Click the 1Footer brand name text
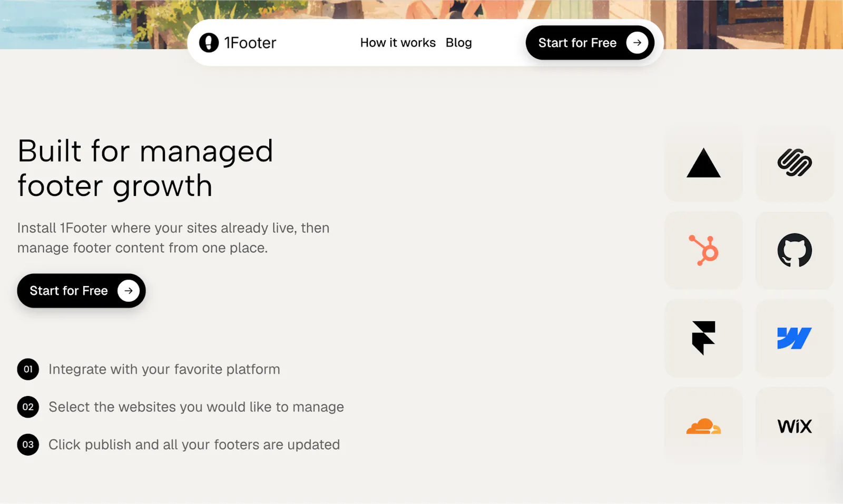Viewport: 843px width, 504px height. [250, 43]
